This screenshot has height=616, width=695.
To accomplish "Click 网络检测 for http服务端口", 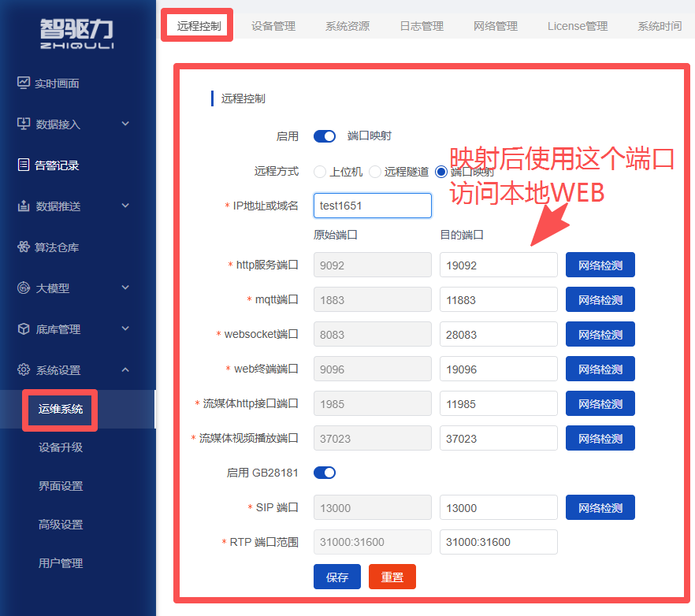I will (600, 265).
